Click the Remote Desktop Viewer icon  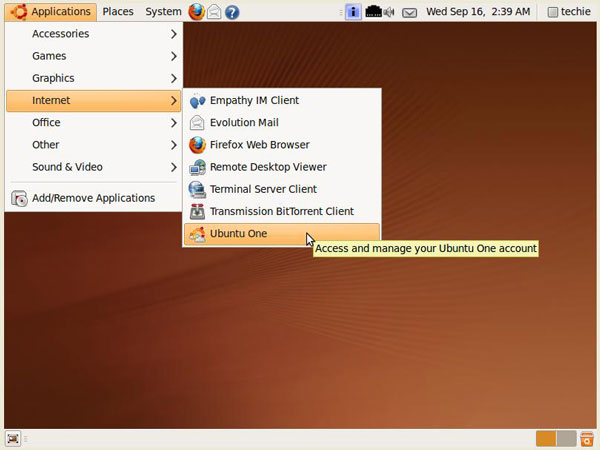[197, 167]
